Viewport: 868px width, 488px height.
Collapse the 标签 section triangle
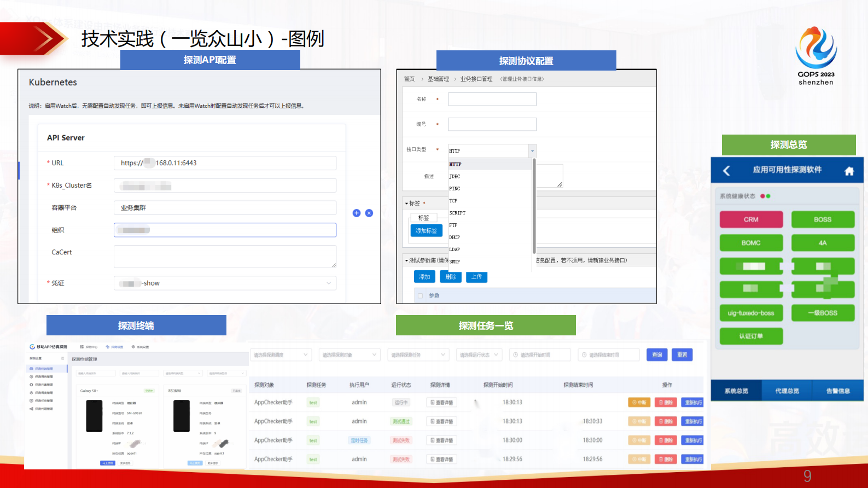coord(406,204)
